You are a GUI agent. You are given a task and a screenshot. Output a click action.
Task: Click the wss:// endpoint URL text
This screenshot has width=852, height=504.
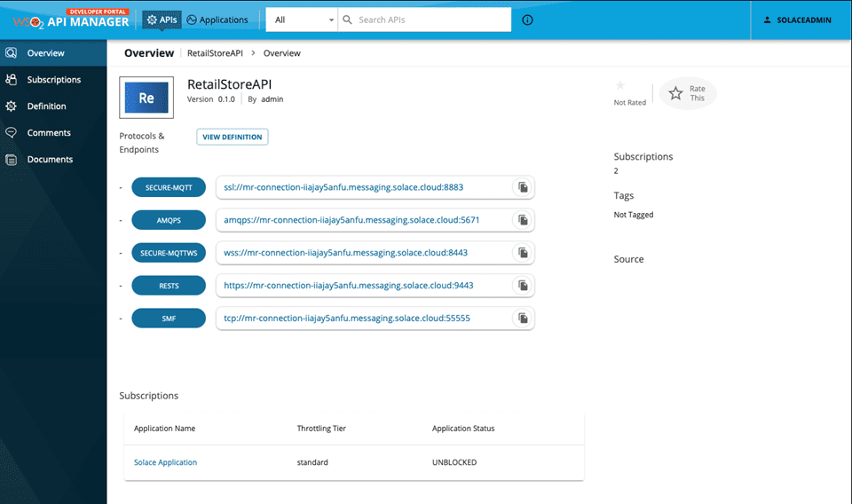click(345, 253)
